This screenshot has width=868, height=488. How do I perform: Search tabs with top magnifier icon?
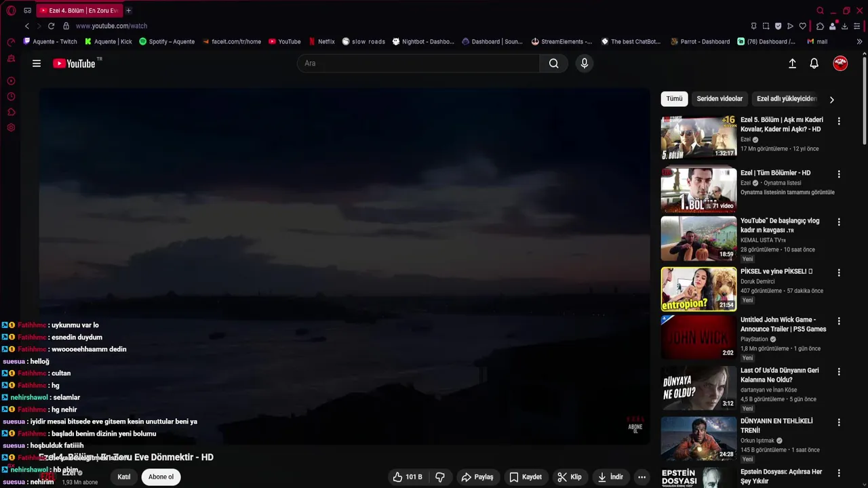820,10
